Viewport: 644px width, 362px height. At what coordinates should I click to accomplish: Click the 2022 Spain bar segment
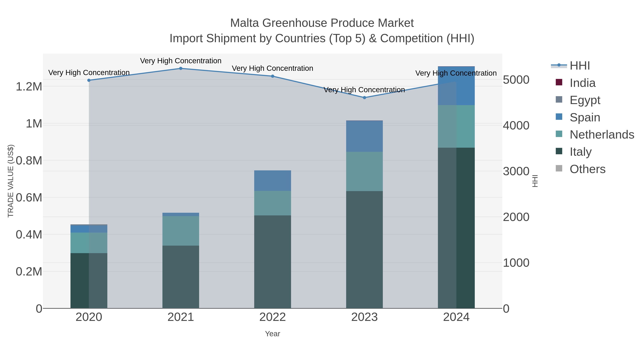pyautogui.click(x=272, y=181)
